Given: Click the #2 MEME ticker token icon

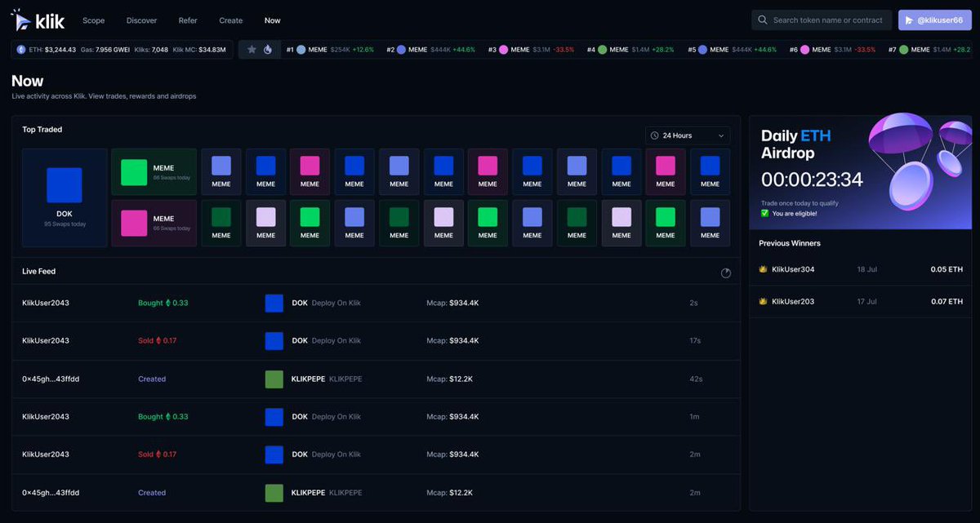Looking at the screenshot, I should [401, 50].
